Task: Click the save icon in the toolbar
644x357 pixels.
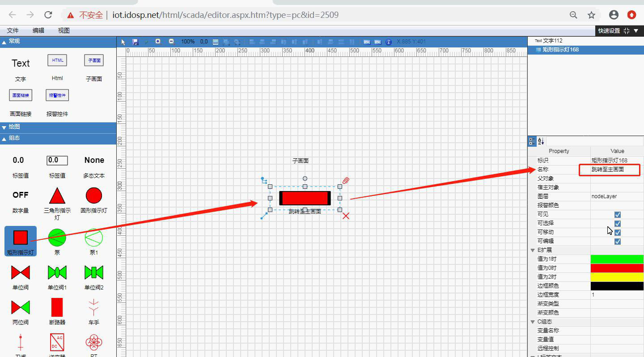Action: pyautogui.click(x=135, y=42)
